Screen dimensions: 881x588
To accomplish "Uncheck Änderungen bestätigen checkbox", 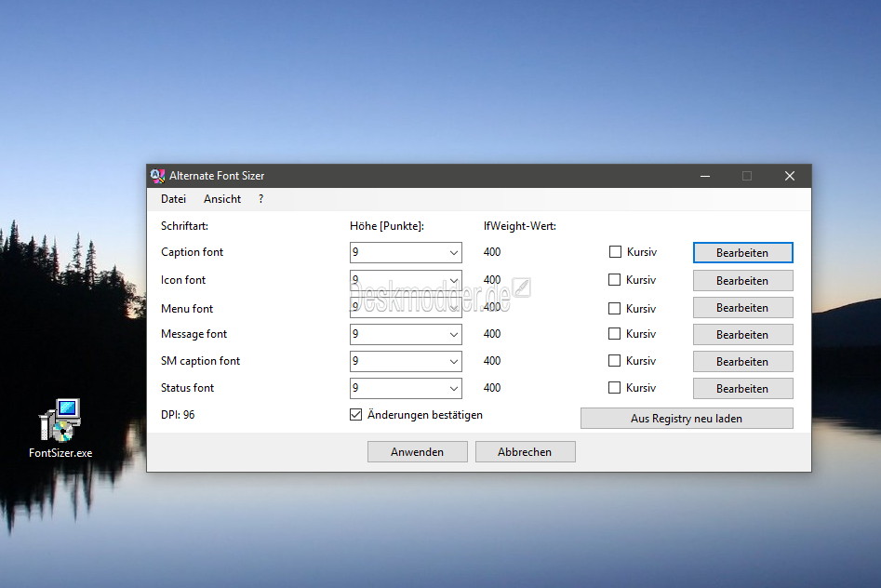I will [355, 415].
